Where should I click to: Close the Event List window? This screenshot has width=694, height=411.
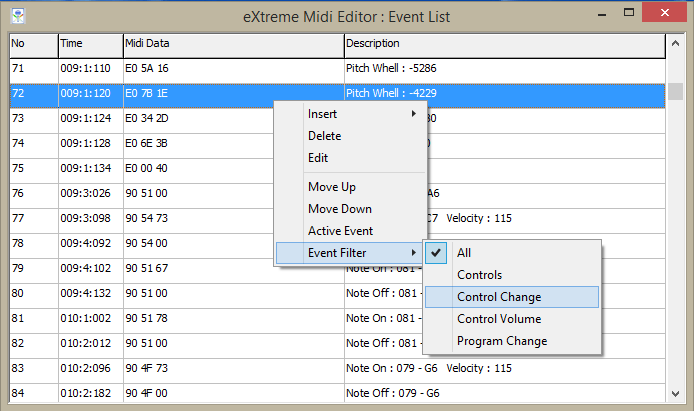coord(664,12)
